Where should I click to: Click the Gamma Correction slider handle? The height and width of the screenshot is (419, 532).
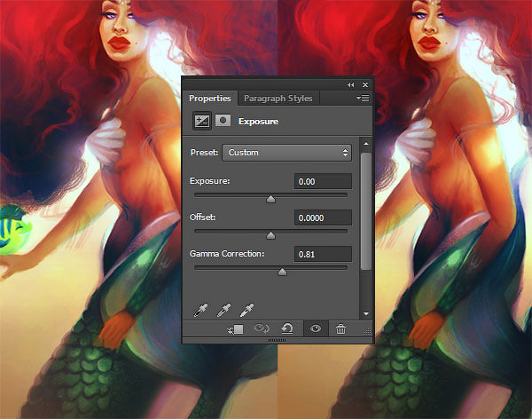[x=282, y=272]
